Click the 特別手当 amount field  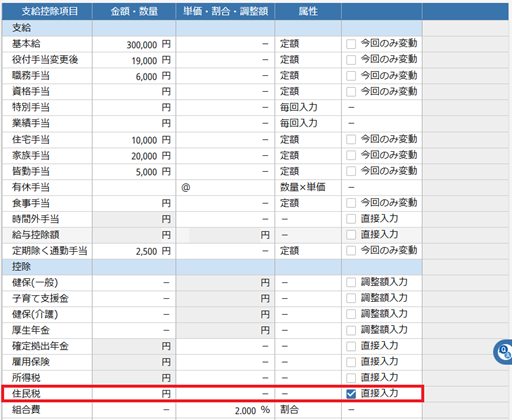point(134,108)
